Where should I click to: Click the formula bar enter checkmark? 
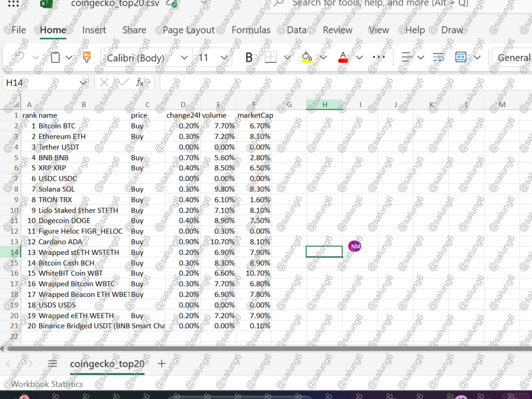pos(122,82)
